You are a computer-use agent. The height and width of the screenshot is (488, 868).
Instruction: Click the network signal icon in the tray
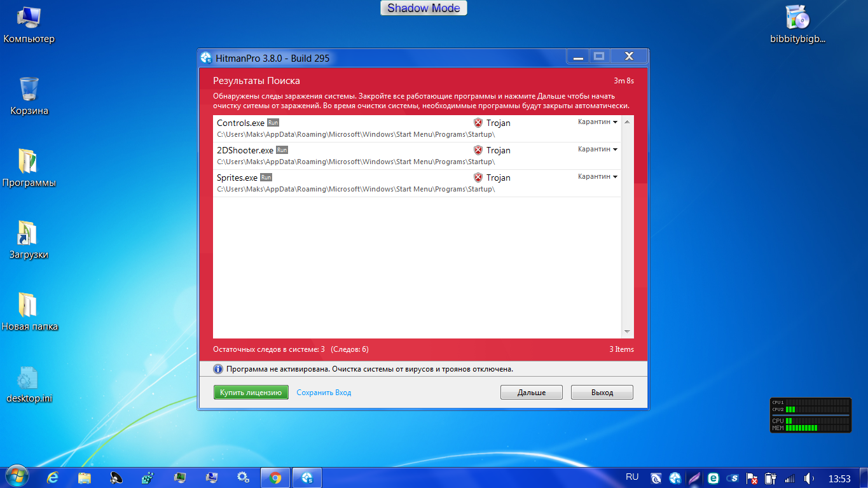tap(790, 478)
